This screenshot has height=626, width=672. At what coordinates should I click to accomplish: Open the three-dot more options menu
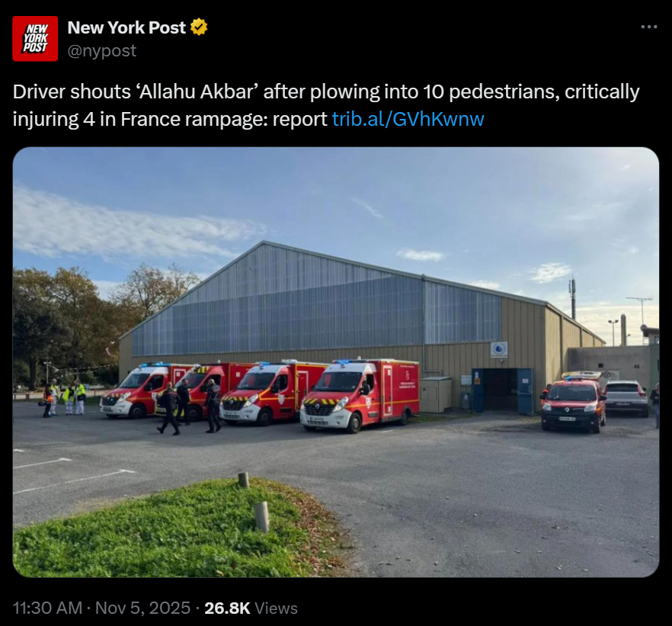[x=649, y=27]
